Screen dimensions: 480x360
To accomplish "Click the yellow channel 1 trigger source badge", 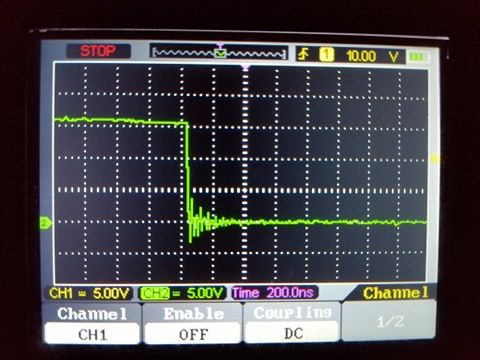I will point(327,55).
